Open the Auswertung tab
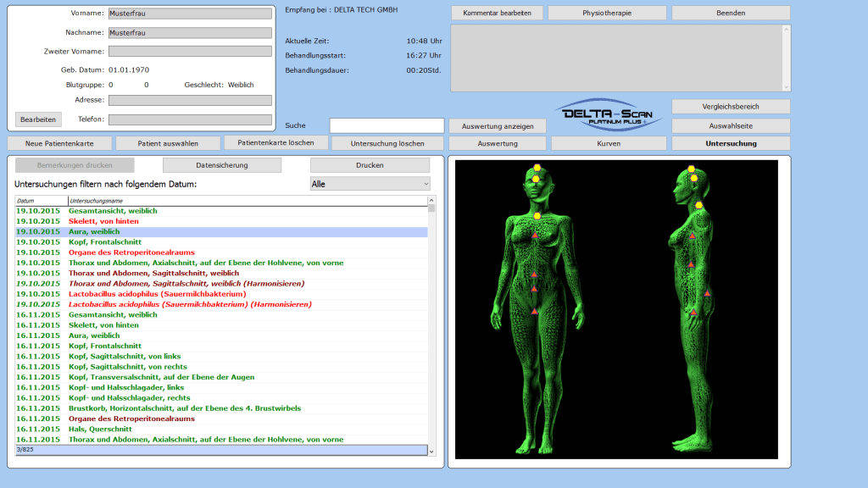 tap(498, 143)
